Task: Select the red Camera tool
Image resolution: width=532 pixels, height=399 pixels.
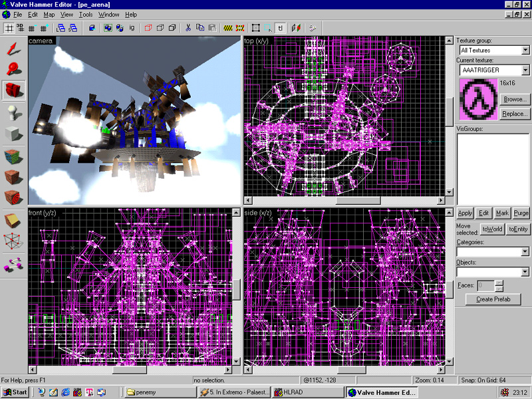Action: coord(13,90)
